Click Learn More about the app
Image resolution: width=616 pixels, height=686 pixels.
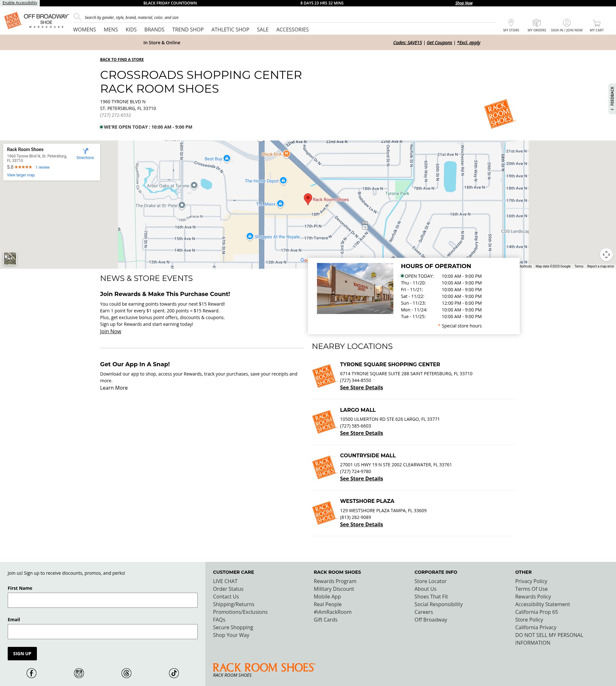click(114, 388)
